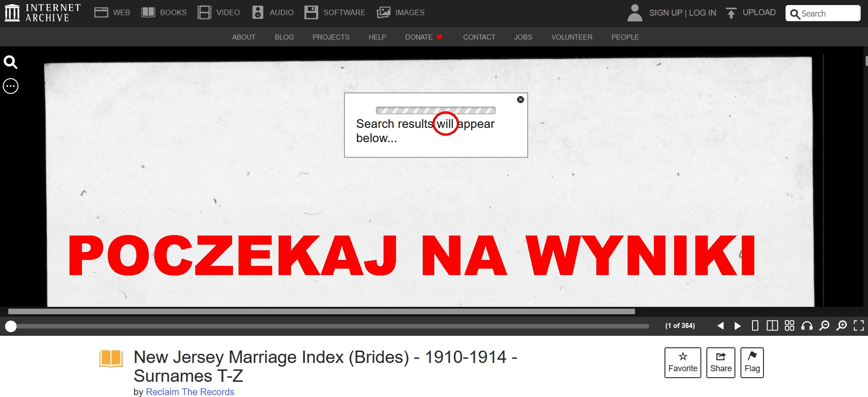
Task: Click the page navigation slider handle
Action: 11,326
